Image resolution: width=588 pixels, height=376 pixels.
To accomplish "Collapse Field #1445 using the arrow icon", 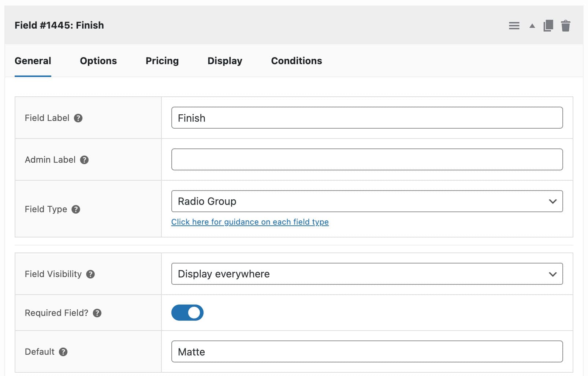I will 531,26.
